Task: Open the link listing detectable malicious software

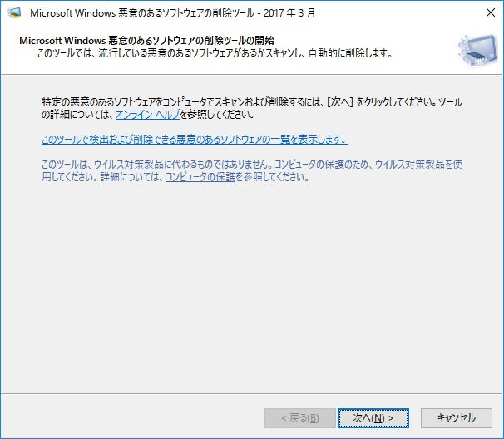Action: 195,140
